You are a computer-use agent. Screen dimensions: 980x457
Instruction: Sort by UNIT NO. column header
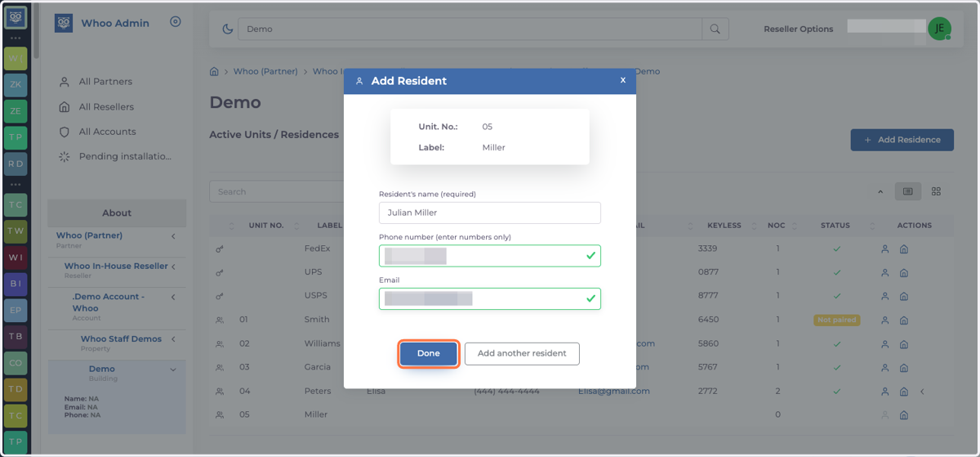tap(266, 226)
